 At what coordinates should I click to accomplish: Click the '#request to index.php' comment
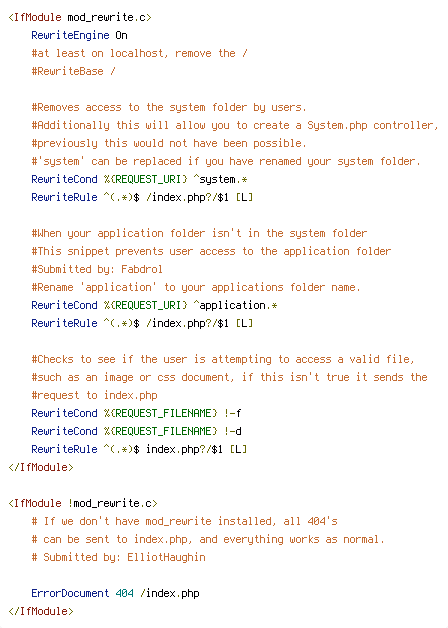pos(94,395)
